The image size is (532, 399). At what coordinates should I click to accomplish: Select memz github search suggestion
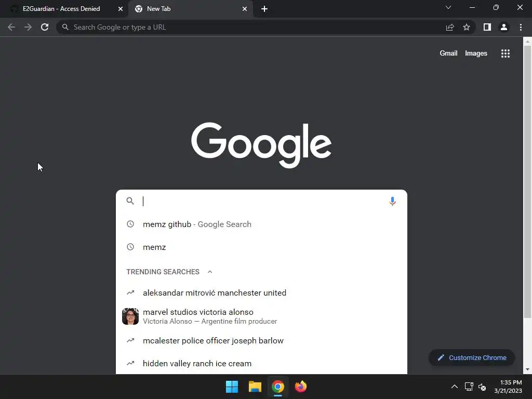[x=261, y=224]
